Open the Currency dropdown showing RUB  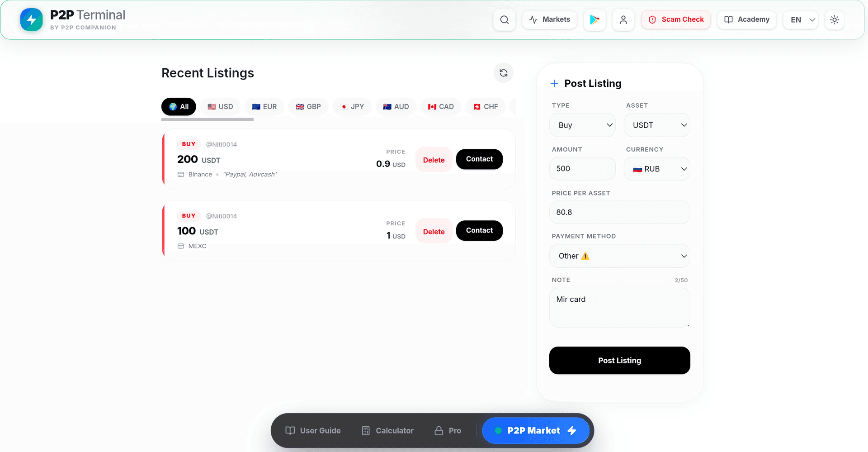point(657,169)
